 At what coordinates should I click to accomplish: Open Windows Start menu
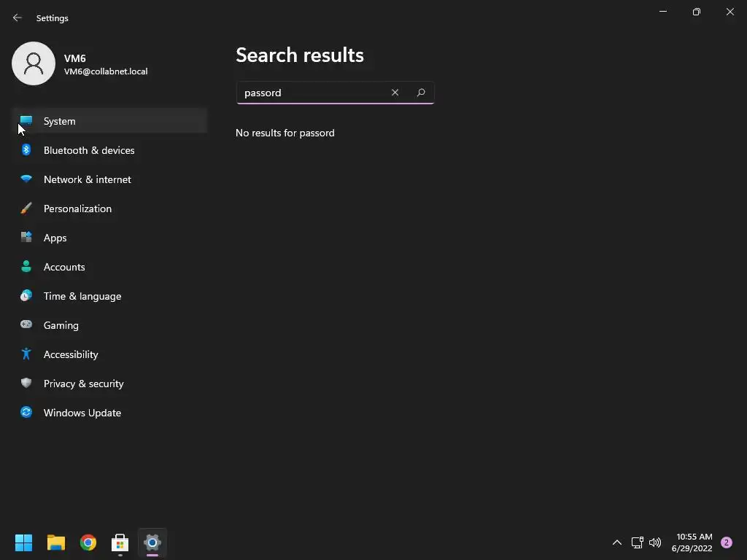(x=23, y=542)
